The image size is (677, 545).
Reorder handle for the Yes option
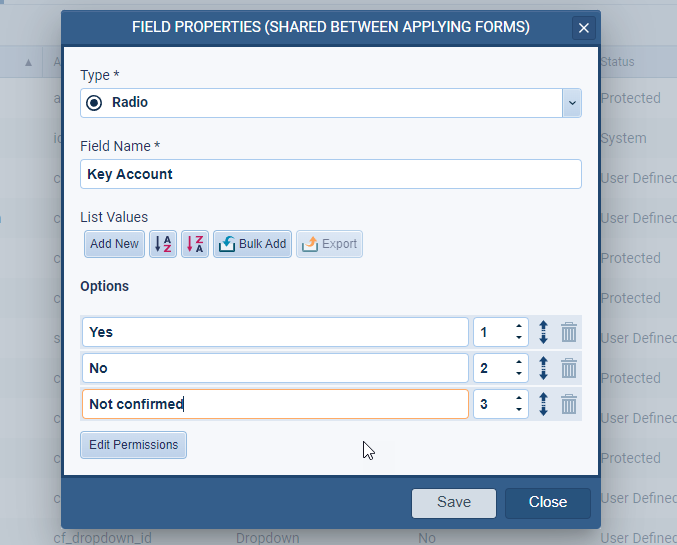pos(543,332)
